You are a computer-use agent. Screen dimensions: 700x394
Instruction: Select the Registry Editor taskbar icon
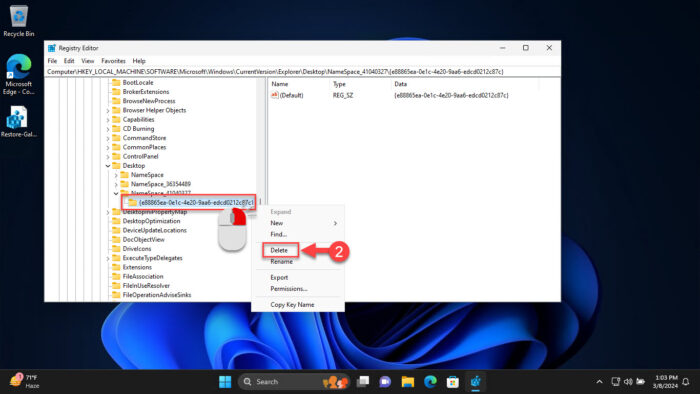click(x=475, y=382)
